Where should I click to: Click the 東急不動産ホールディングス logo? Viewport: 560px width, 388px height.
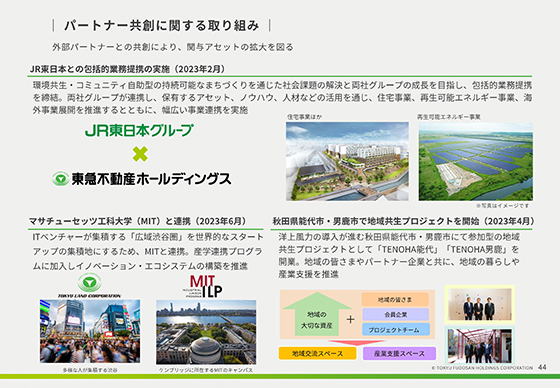click(141, 179)
